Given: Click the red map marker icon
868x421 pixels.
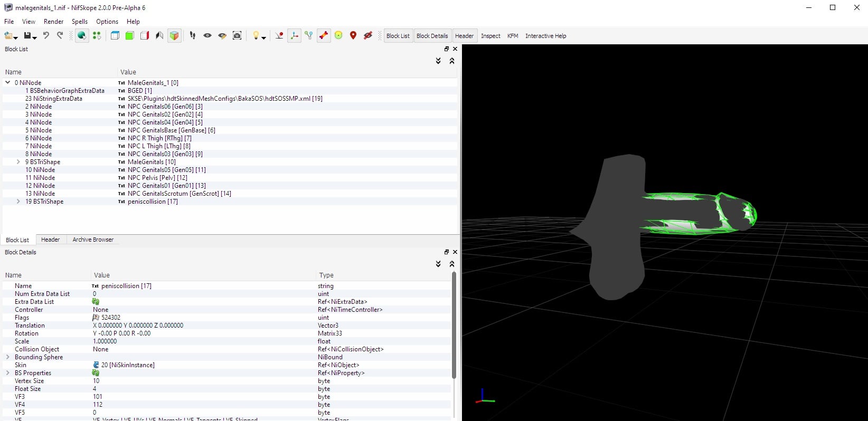Looking at the screenshot, I should (x=353, y=35).
